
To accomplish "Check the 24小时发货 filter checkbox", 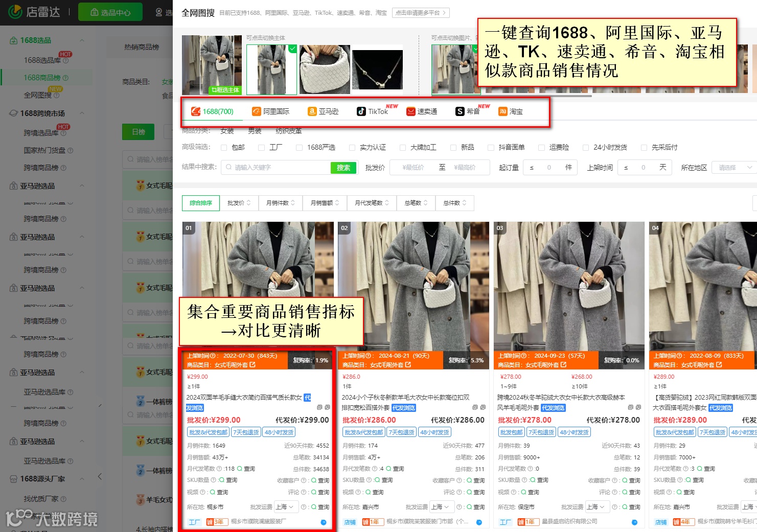I will (586, 148).
